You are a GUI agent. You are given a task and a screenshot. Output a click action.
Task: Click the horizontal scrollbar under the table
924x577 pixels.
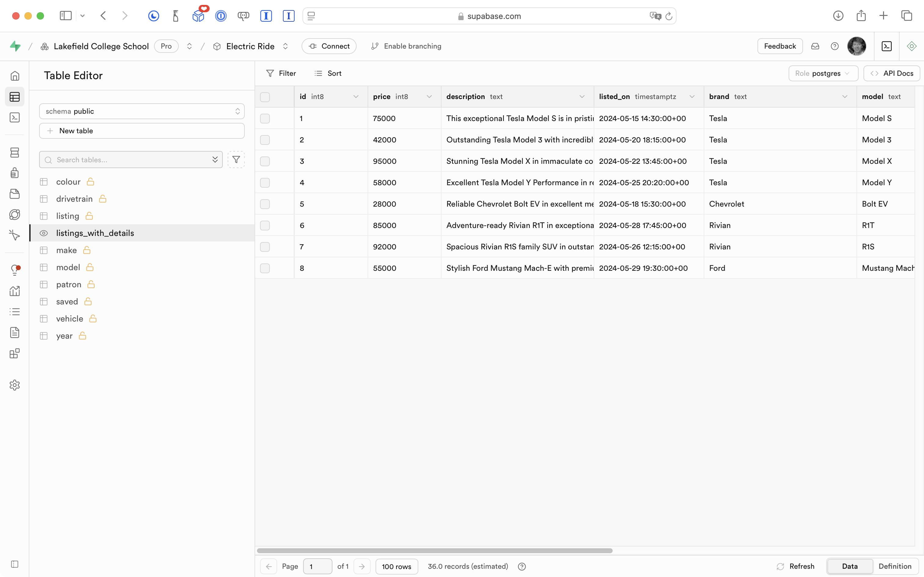pyautogui.click(x=435, y=551)
